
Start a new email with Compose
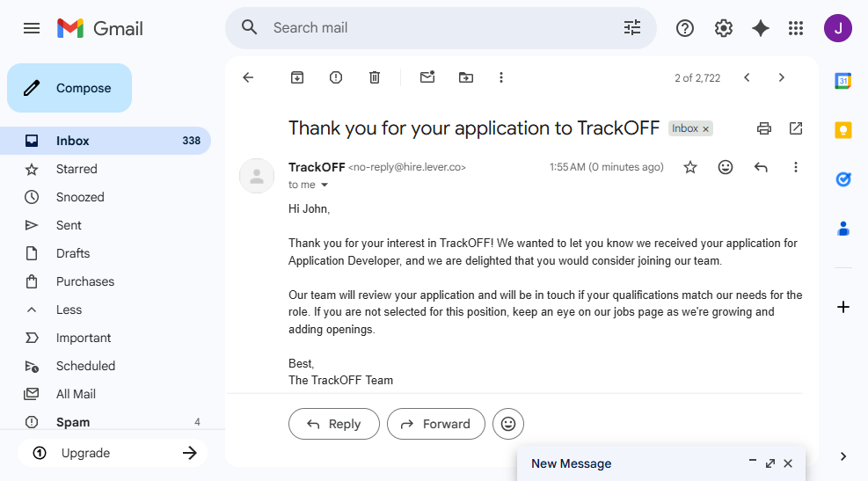click(69, 88)
